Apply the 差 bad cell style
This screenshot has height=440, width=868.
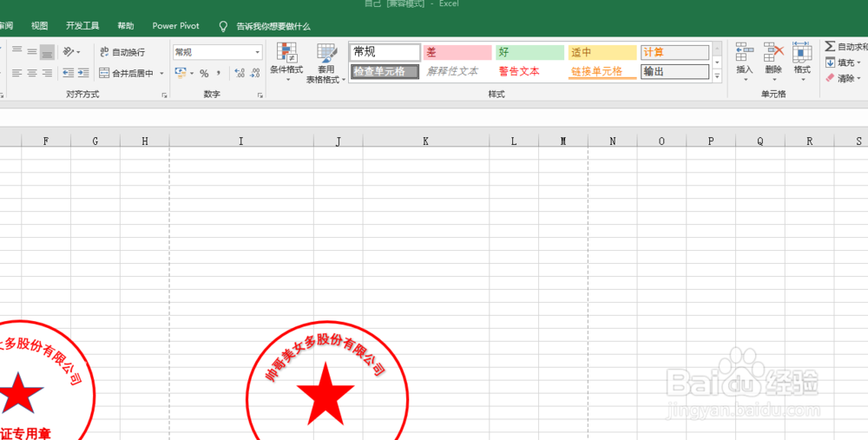click(x=457, y=52)
